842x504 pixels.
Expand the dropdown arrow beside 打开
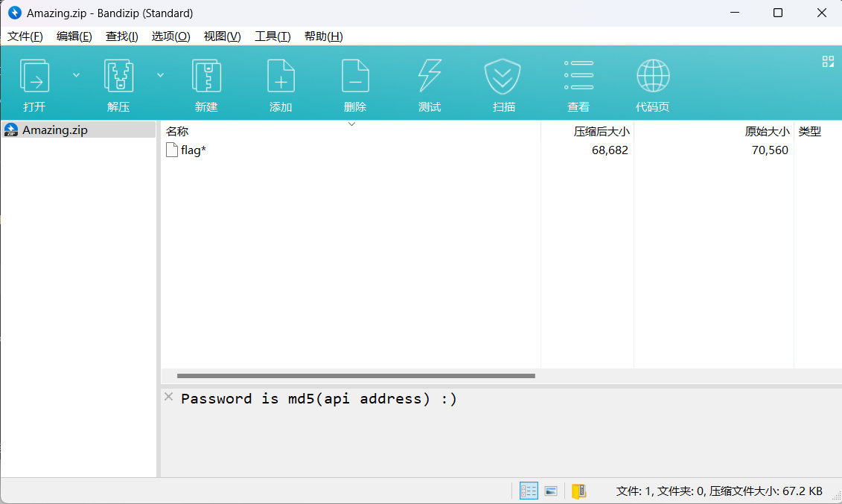click(x=76, y=74)
